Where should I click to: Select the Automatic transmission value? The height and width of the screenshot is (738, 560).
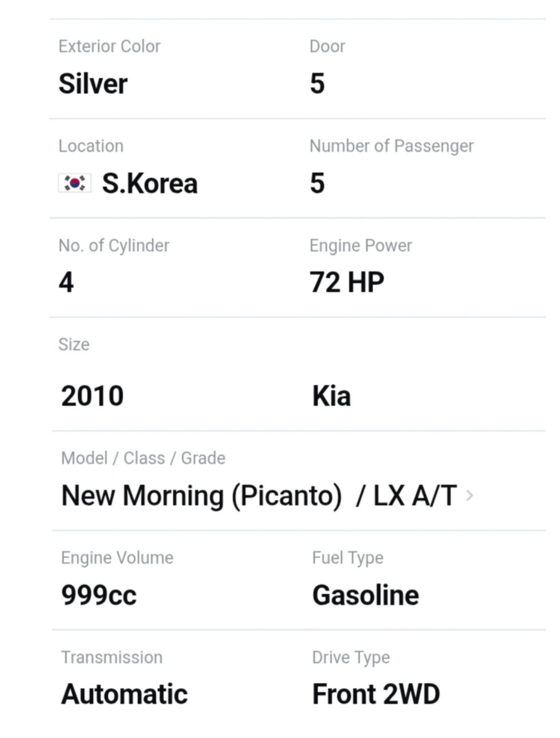124,694
